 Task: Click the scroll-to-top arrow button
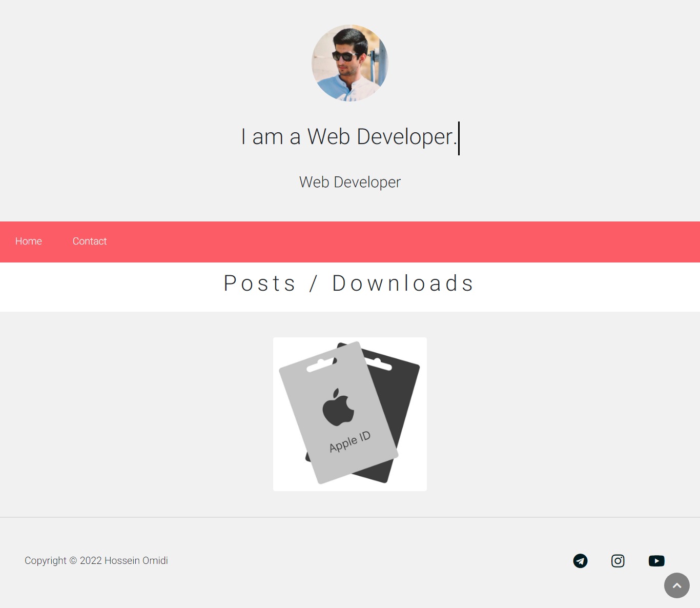677,585
